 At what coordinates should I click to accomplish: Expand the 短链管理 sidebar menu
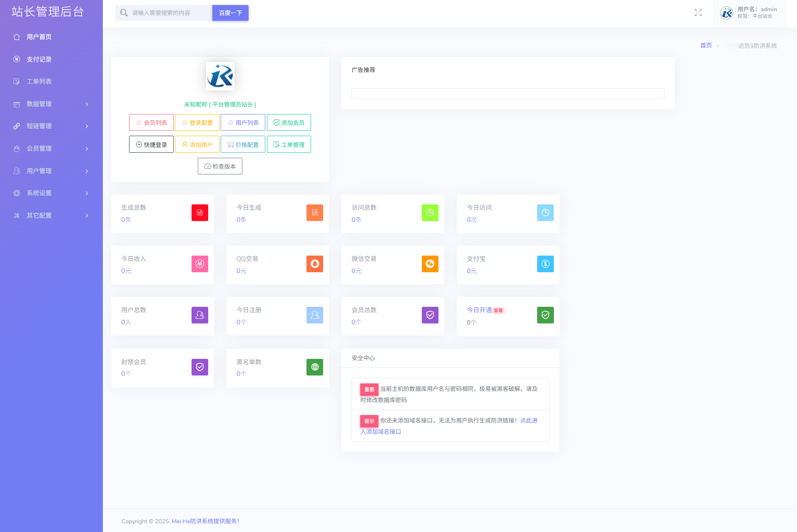click(x=51, y=126)
